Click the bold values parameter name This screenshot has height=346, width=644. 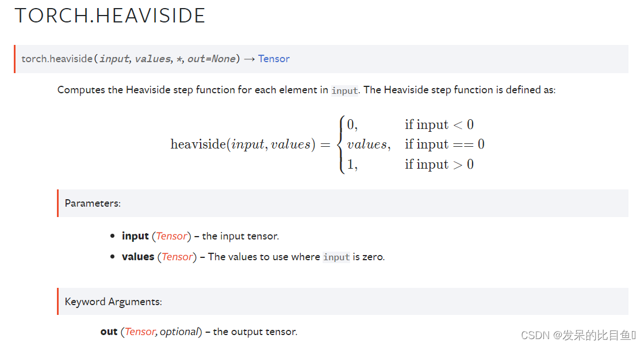(x=138, y=257)
